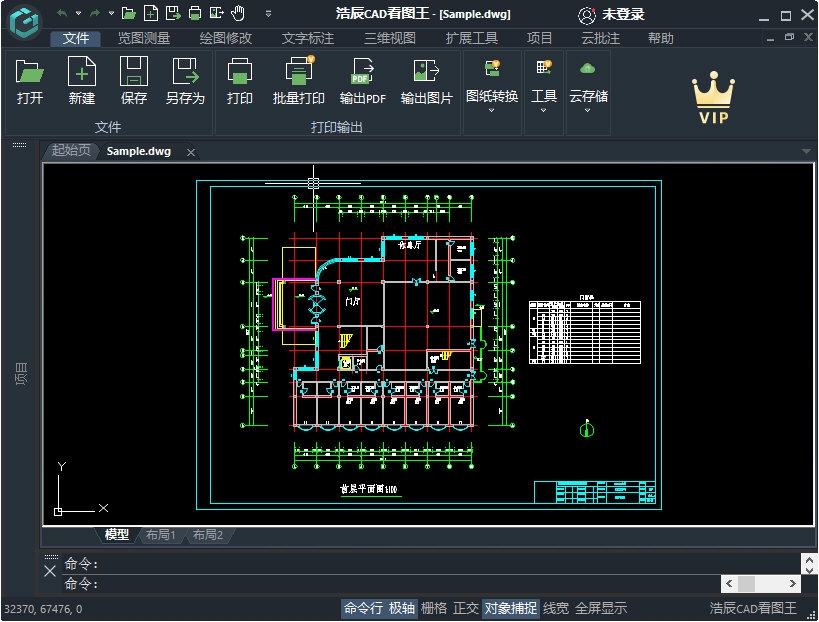Screen dimensions: 819x622
Task: Toggle 线宽 lineweight in status bar
Action: (556, 608)
